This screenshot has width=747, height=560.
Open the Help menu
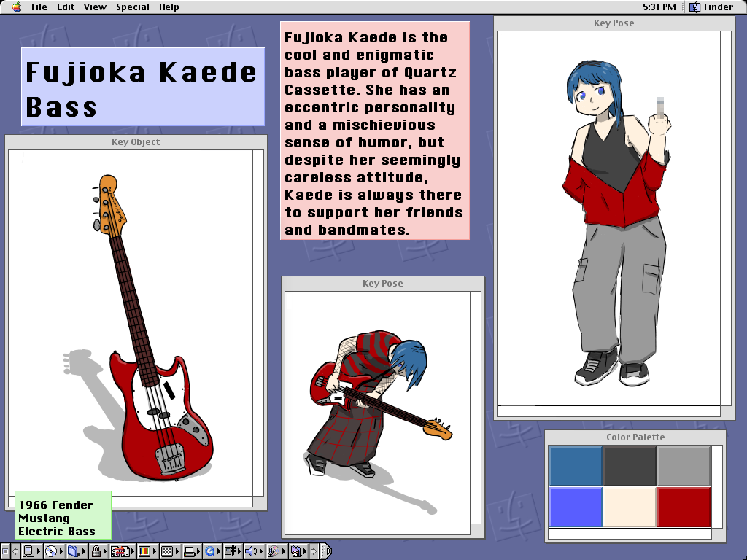[x=169, y=7]
